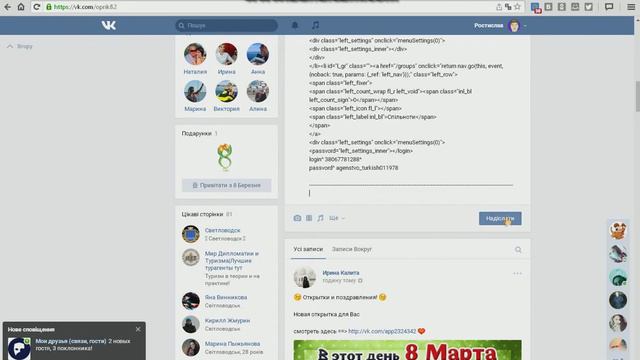Click the Надіслати send button
This screenshot has width=640, height=360.
(500, 218)
